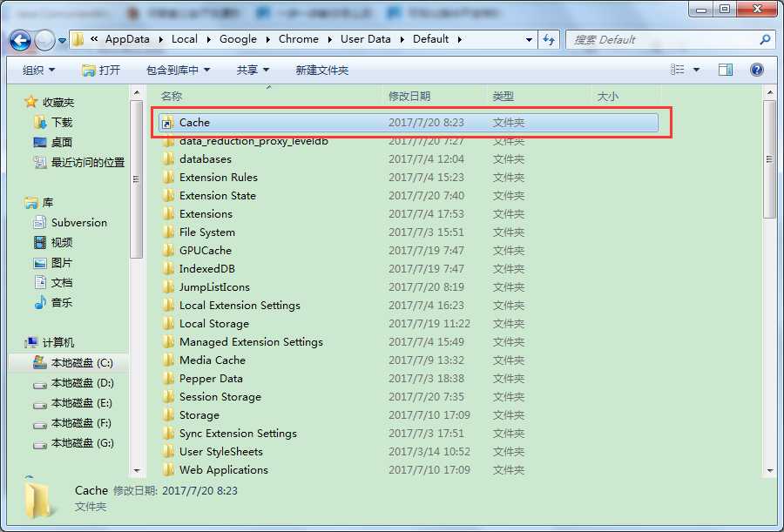Select the JumpListIcons folder icon
Image resolution: width=784 pixels, height=532 pixels.
(x=168, y=287)
